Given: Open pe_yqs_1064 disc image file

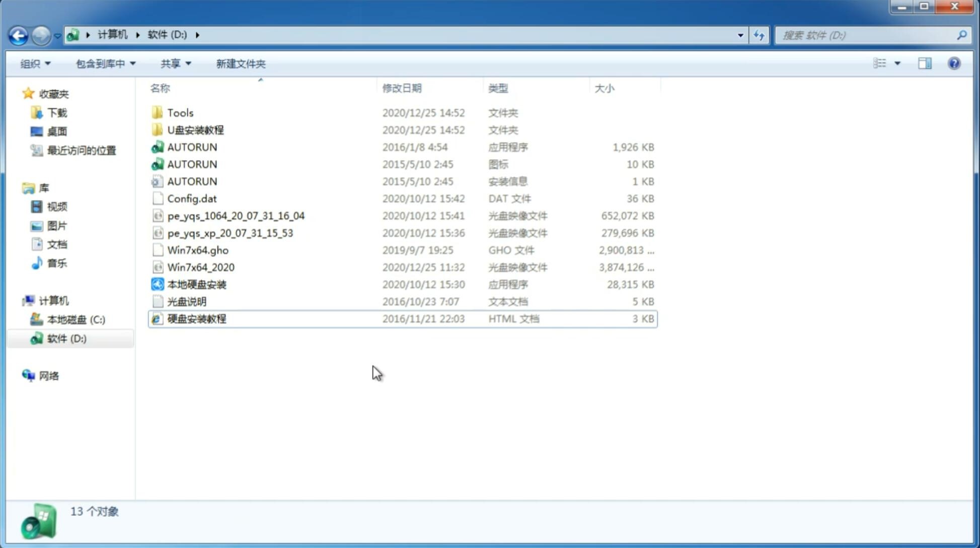Looking at the screenshot, I should pos(236,216).
